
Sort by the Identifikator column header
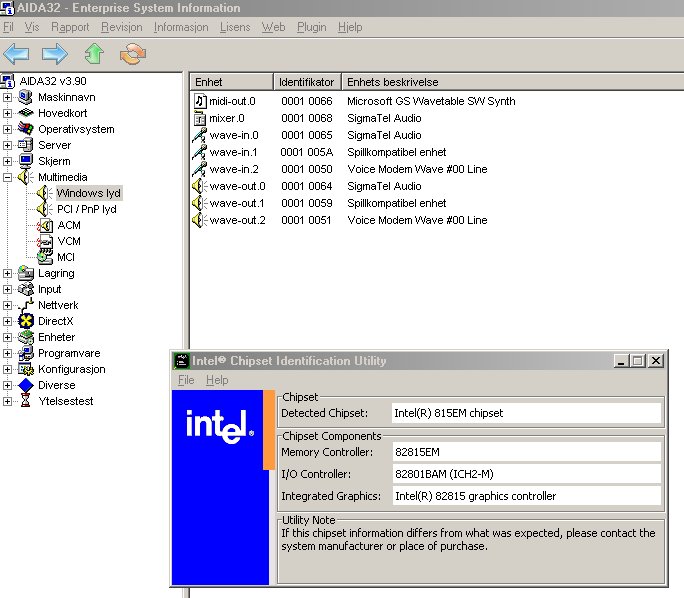[307, 82]
